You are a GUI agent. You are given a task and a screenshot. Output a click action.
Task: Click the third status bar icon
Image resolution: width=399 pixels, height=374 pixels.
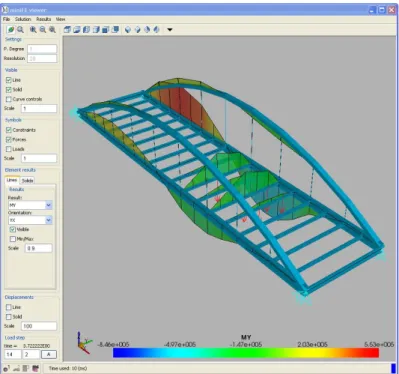pyautogui.click(x=26, y=368)
